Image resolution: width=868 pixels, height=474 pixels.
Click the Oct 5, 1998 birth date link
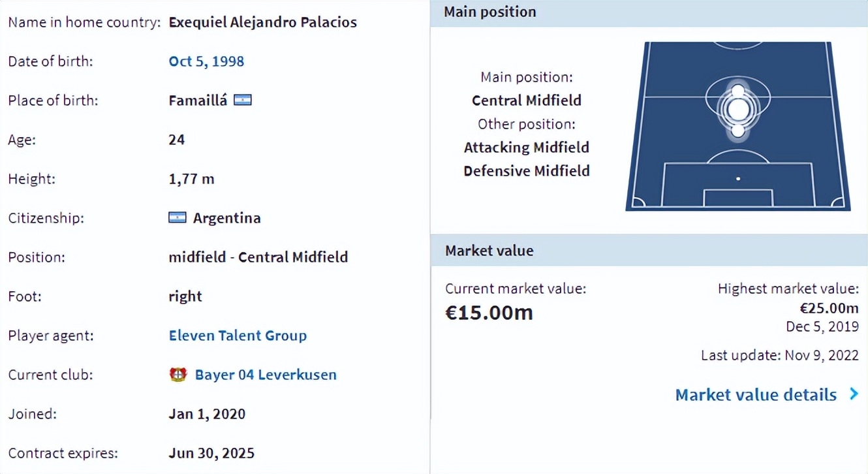(206, 61)
